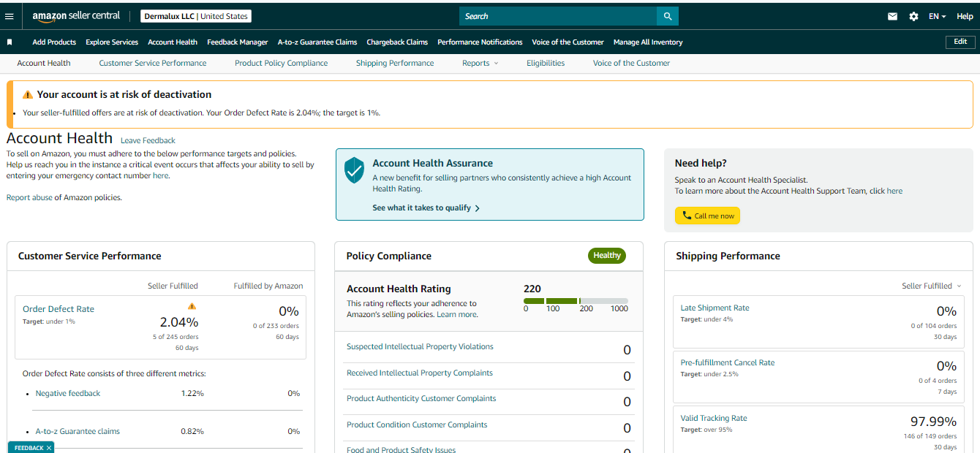
Task: Switch to Customer Service Performance tab
Action: [x=153, y=63]
